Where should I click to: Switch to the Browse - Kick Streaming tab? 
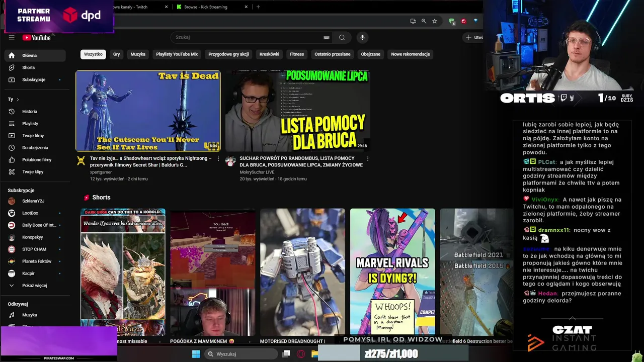coord(211,7)
